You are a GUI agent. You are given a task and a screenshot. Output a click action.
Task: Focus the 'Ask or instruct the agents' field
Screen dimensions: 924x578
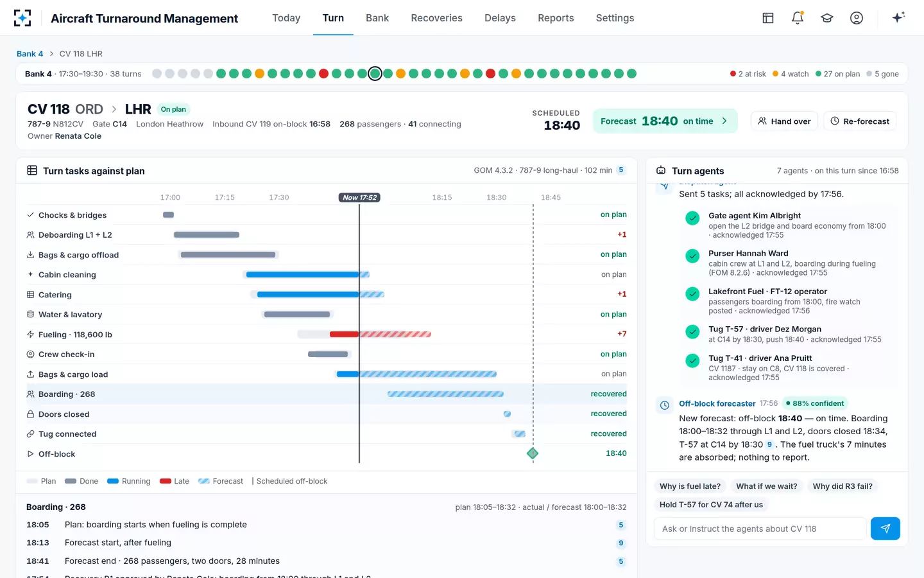coord(760,529)
